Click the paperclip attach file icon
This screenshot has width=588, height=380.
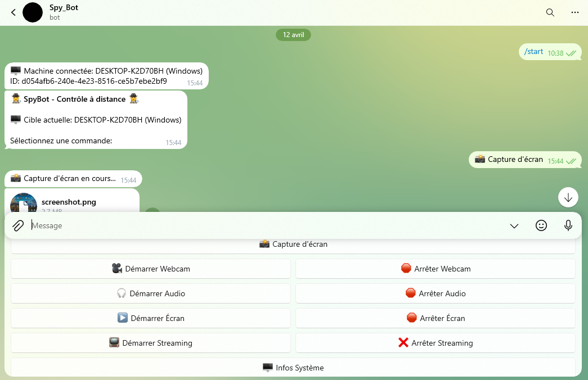tap(18, 225)
